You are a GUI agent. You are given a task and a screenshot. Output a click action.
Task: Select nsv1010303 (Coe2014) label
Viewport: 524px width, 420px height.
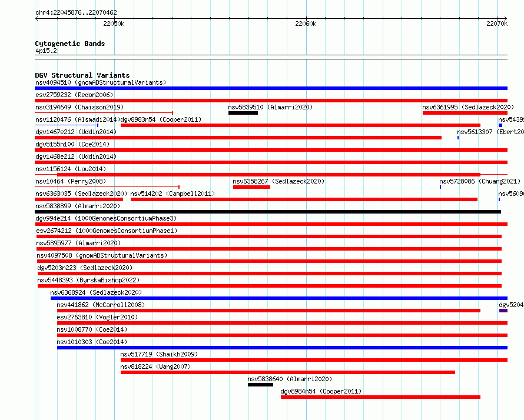pyautogui.click(x=92, y=342)
